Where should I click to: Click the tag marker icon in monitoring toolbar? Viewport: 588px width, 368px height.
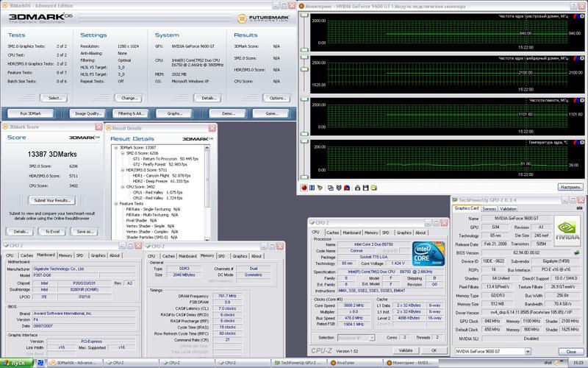(320, 188)
